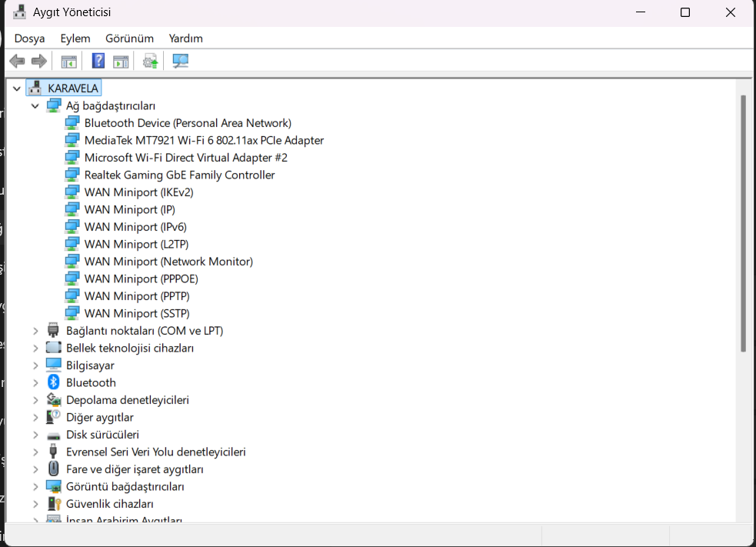Click the Fare ve diğer işaret mouse icon

[x=54, y=469]
